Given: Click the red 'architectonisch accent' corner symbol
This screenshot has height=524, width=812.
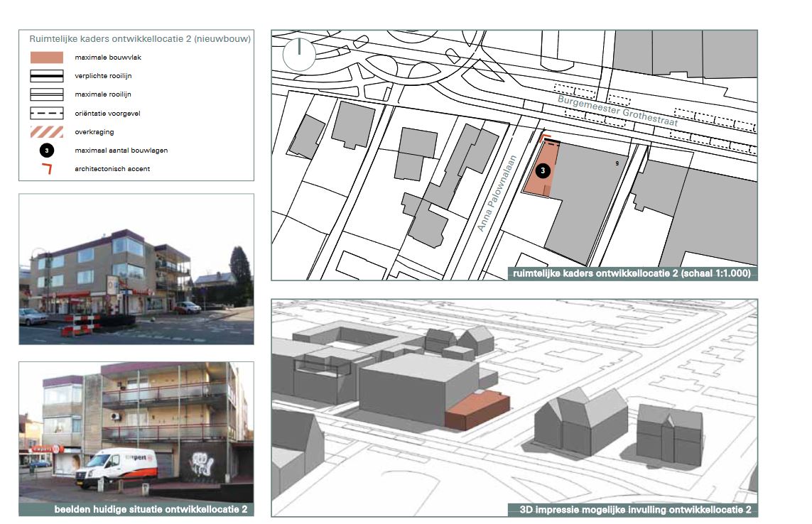Looking at the screenshot, I should tap(47, 169).
